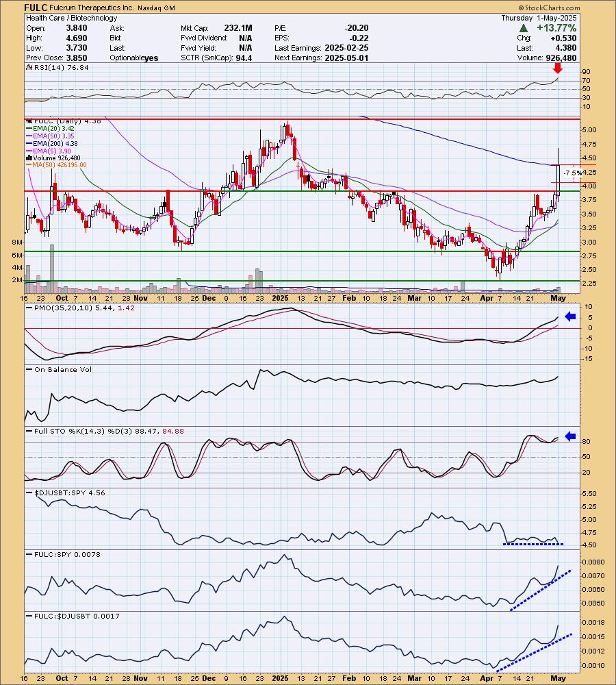Click the EPS value -0.22
The height and width of the screenshot is (685, 616).
tap(359, 38)
